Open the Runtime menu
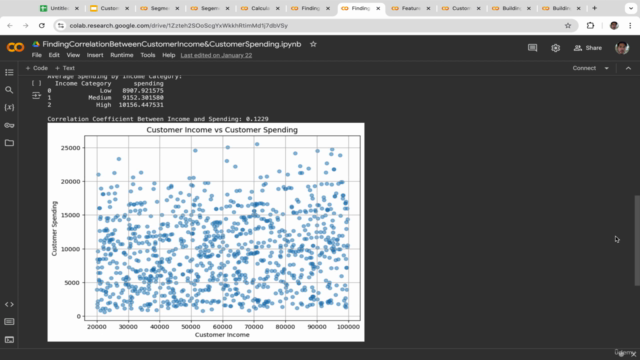Viewport: 640px width, 360px height. click(x=122, y=55)
